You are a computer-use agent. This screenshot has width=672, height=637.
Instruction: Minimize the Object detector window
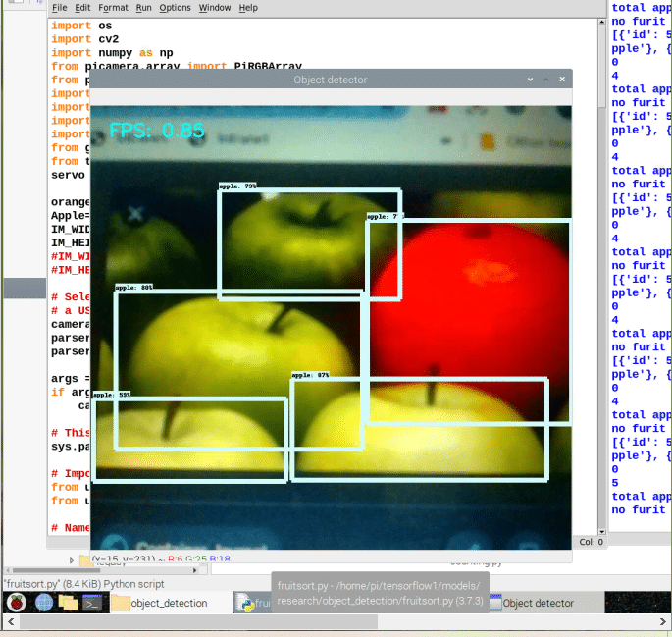point(531,80)
